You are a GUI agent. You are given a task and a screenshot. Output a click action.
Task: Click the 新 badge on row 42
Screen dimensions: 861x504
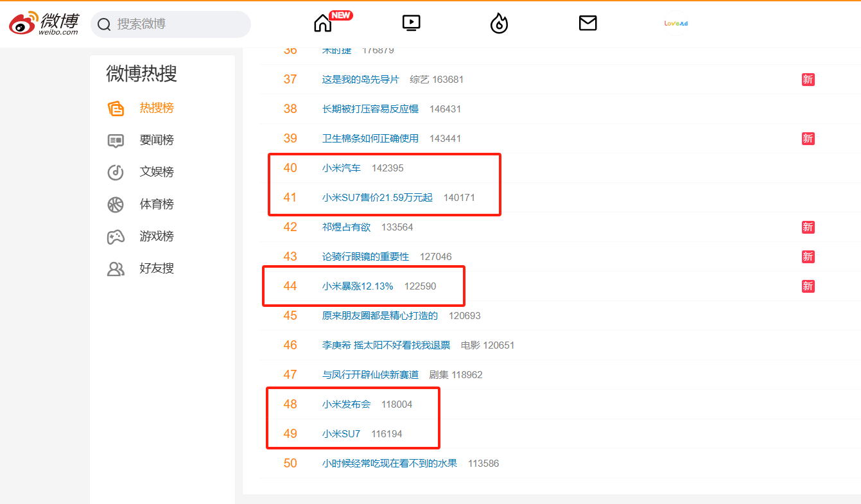[808, 227]
